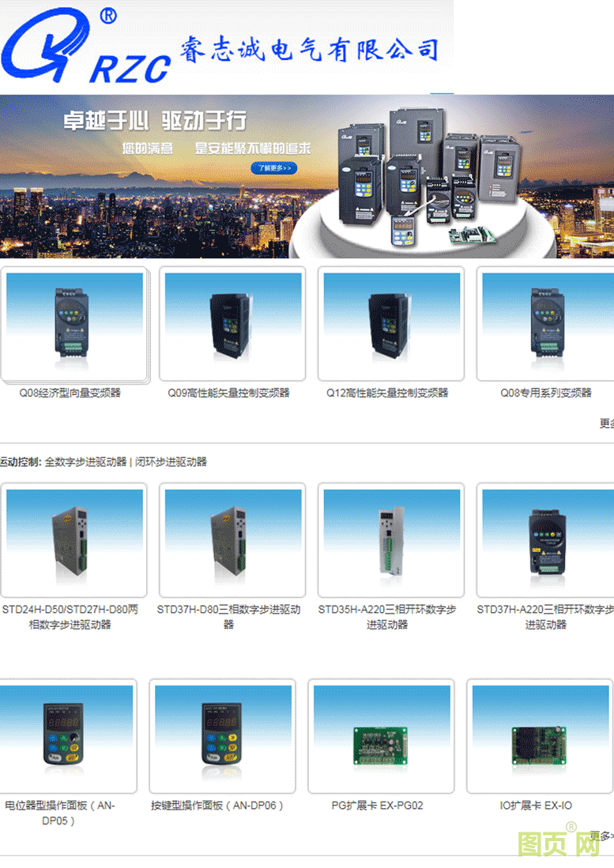Open 按键型操作面板 AN-DP06 image
614x868 pixels.
click(x=223, y=736)
